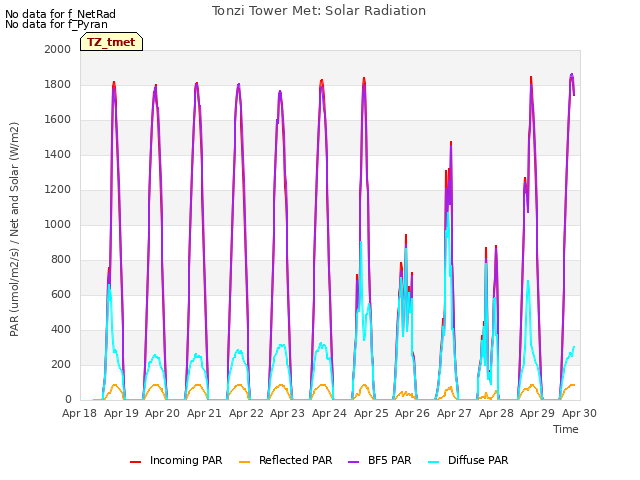Click the 600 y-axis tick label
640x480 pixels.
click(61, 295)
